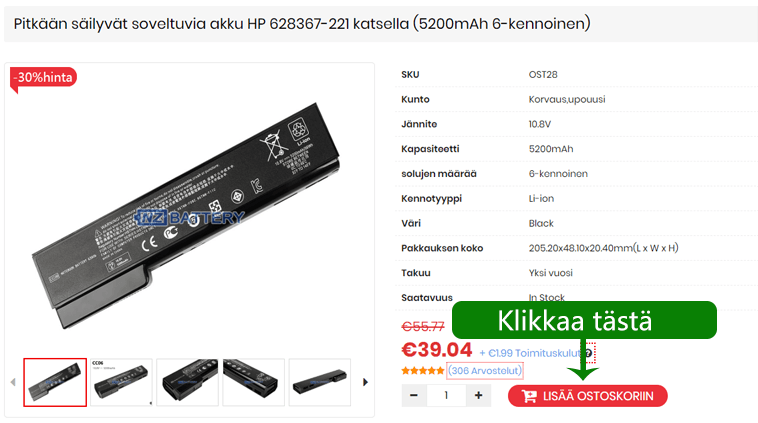
Task: Click the green Klikkaa tästä banner
Action: click(x=584, y=320)
